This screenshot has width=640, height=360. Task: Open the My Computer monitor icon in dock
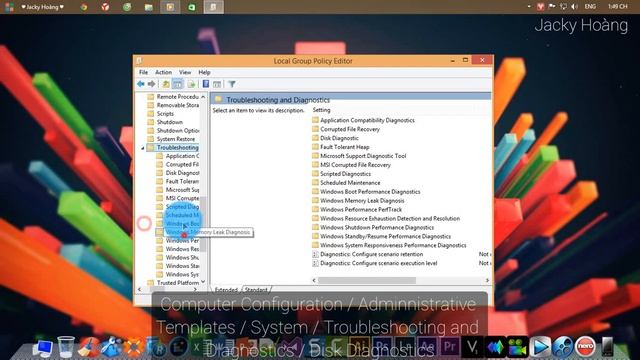pyautogui.click(x=43, y=348)
